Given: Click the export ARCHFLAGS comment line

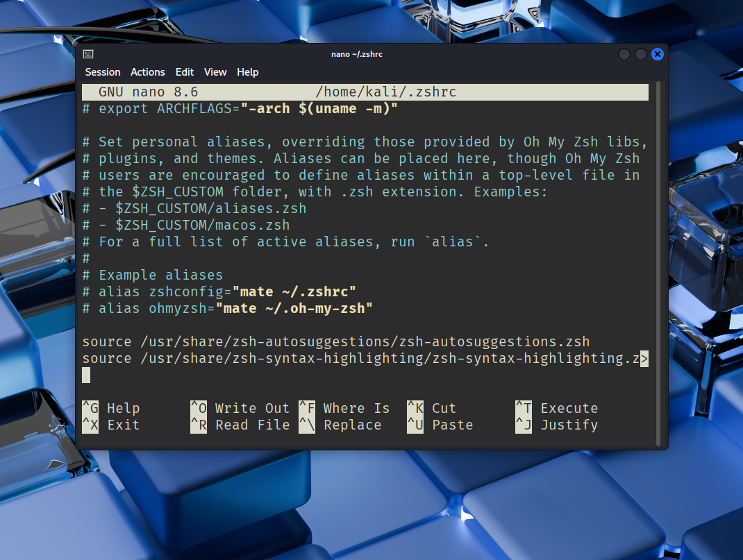Looking at the screenshot, I should coord(240,108).
